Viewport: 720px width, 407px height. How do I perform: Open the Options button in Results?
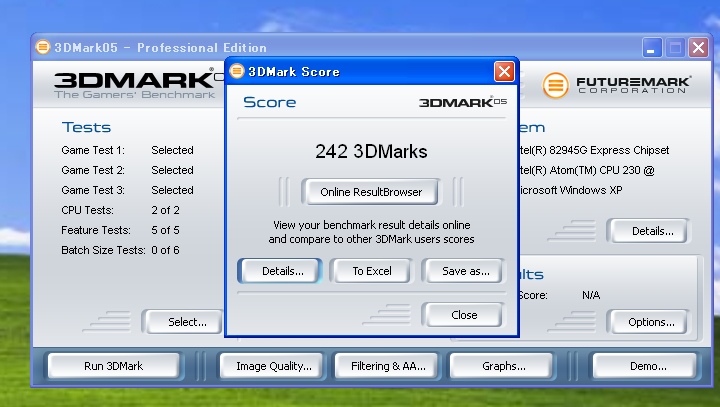(648, 322)
